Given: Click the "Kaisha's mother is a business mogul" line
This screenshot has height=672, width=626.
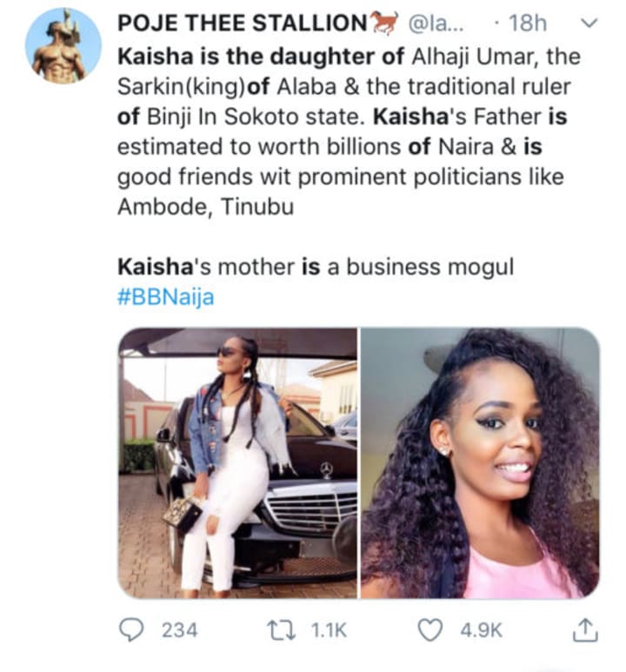Looking at the screenshot, I should click(315, 268).
